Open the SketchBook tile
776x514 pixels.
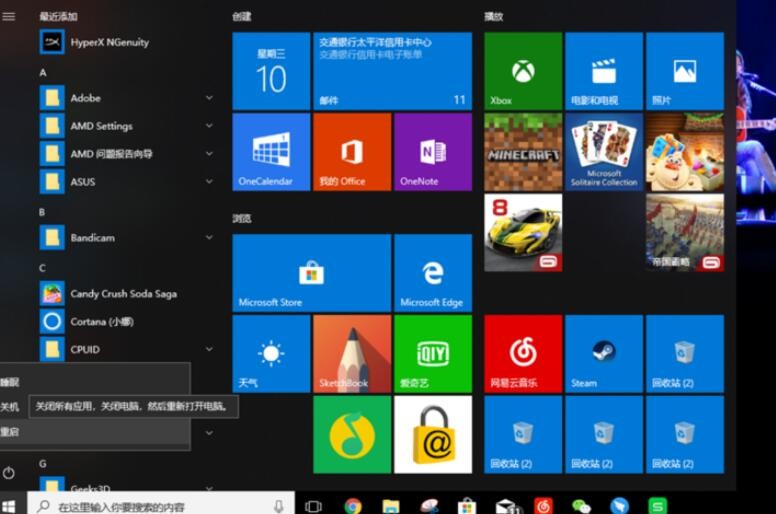point(352,354)
